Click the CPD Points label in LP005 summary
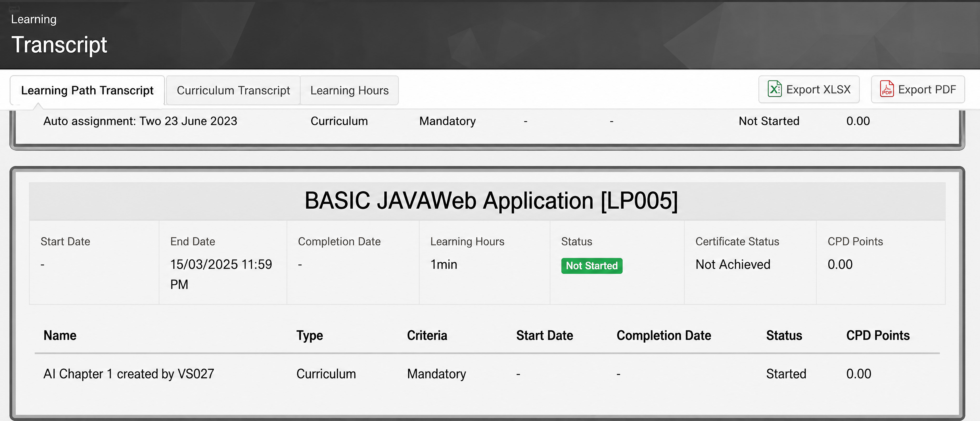Image resolution: width=980 pixels, height=421 pixels. coord(855,241)
